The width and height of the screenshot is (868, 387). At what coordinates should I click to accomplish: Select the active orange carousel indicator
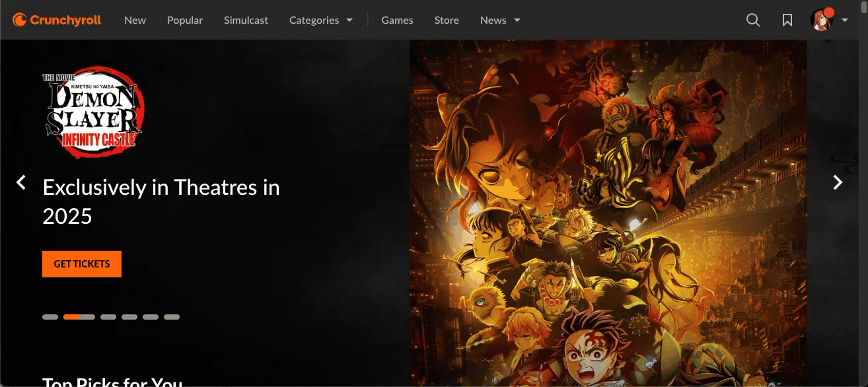pyautogui.click(x=79, y=317)
